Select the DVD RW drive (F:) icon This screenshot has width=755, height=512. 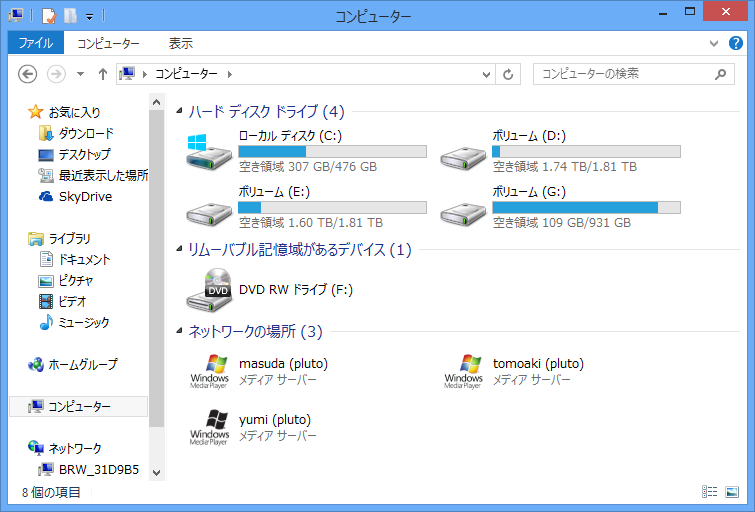[209, 290]
